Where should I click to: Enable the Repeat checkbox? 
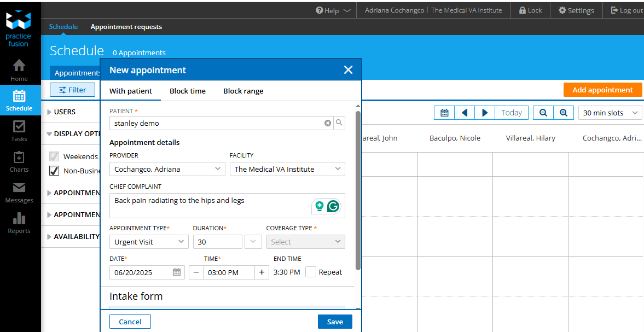(311, 272)
